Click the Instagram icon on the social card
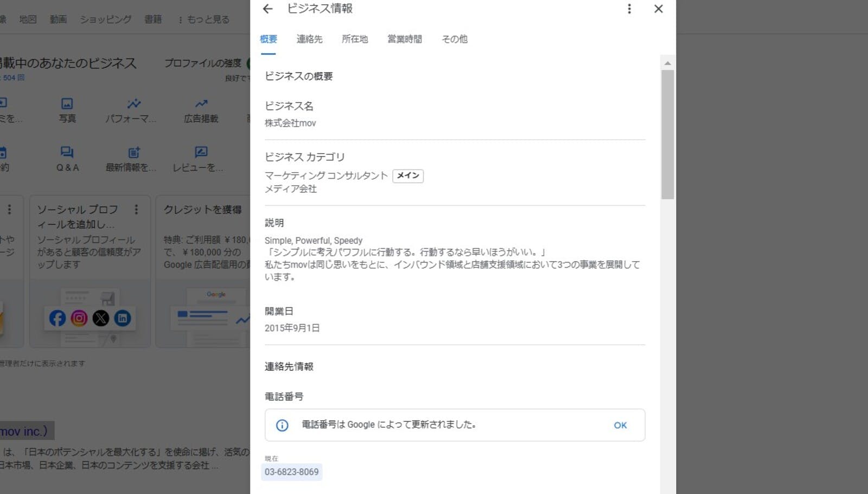Viewport: 868px width, 494px height. pos(79,318)
